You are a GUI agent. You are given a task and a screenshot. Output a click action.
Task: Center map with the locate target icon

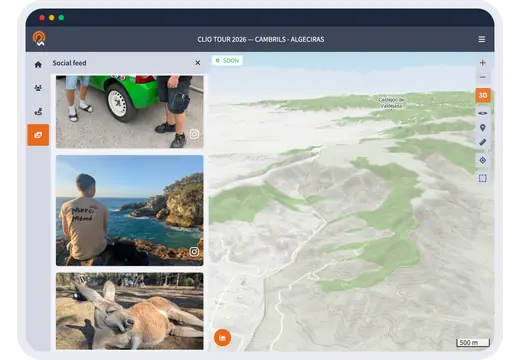click(483, 160)
